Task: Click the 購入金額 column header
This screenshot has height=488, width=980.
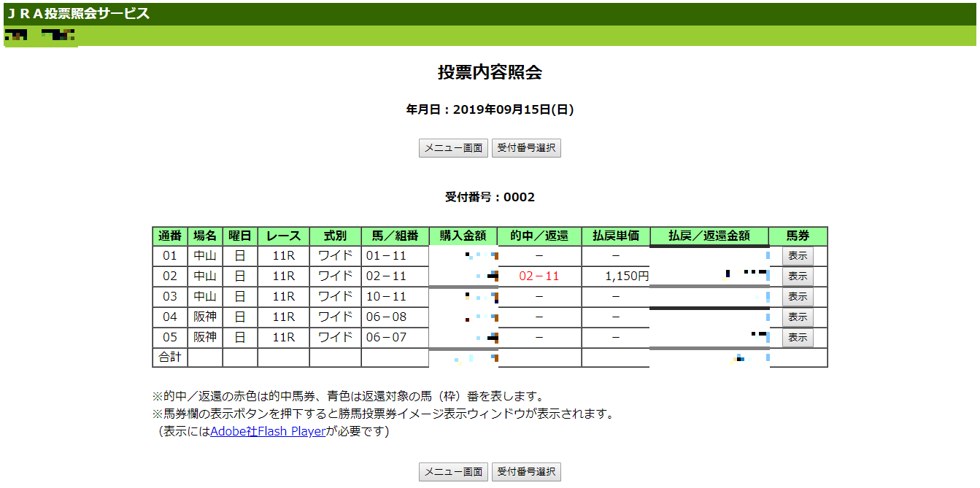Action: point(463,236)
